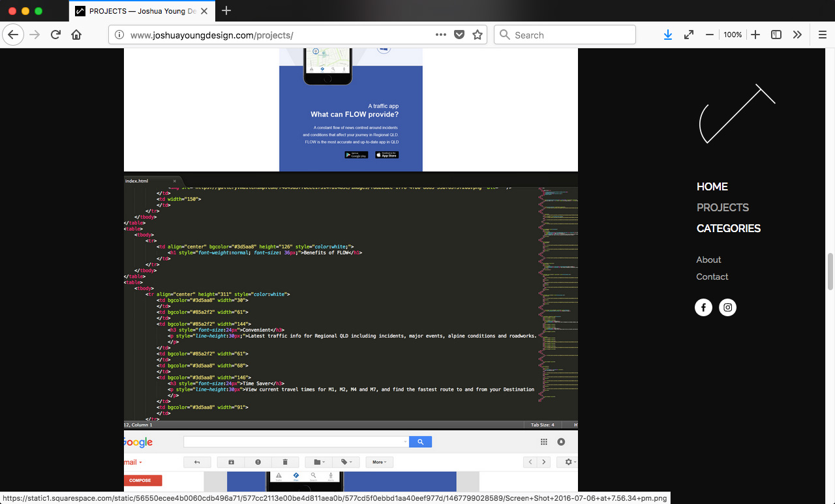Image resolution: width=835 pixels, height=504 pixels.
Task: Bookmark this page with the star
Action: pos(478,35)
